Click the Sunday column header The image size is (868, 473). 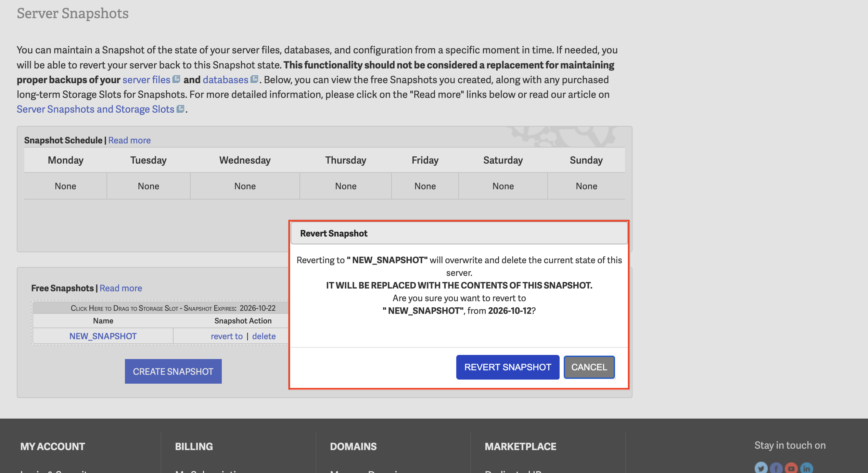tap(586, 160)
